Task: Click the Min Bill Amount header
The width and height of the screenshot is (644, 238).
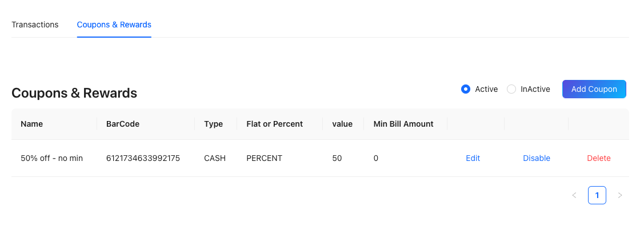Action: (403, 124)
